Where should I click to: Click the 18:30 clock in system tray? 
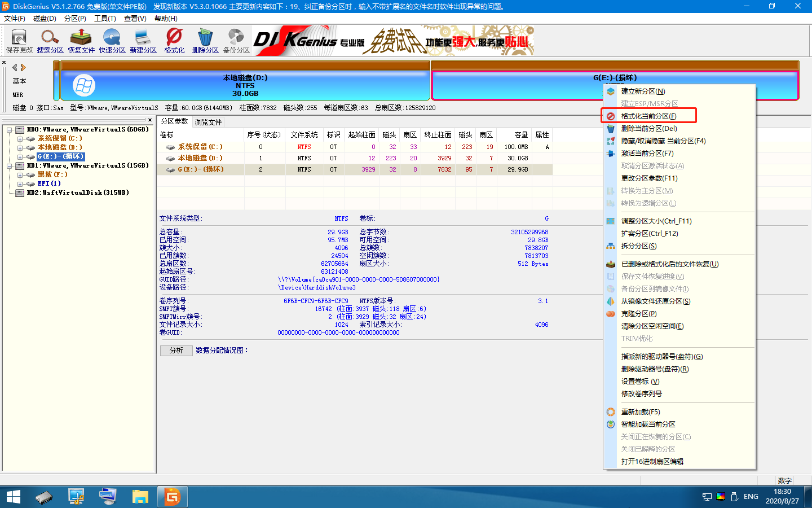(x=782, y=492)
